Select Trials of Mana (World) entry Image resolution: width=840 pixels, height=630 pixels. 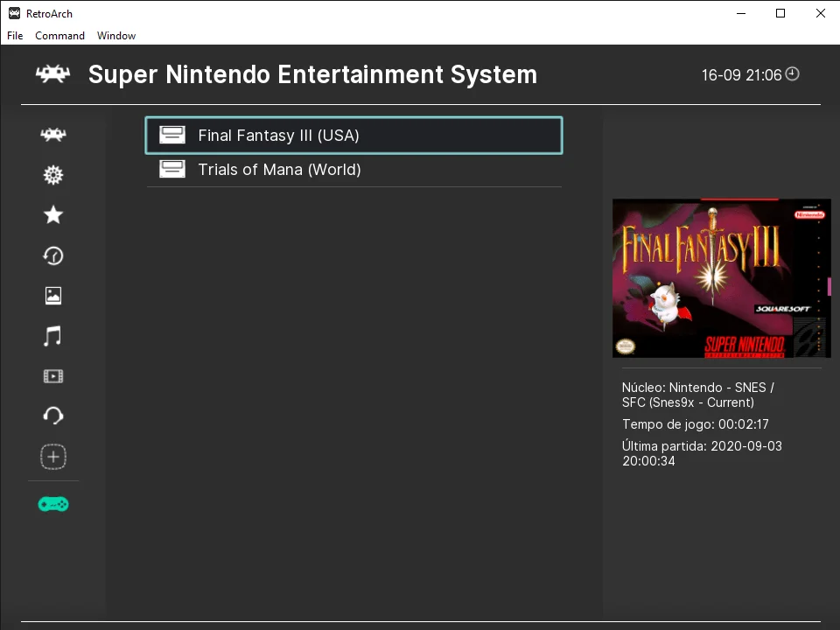pyautogui.click(x=353, y=170)
